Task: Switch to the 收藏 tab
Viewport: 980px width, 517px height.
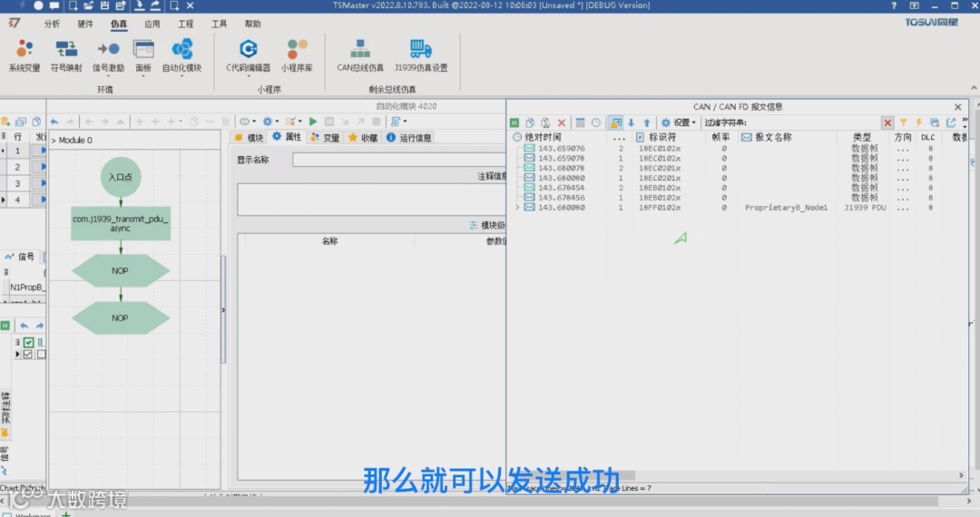Action: 363,137
